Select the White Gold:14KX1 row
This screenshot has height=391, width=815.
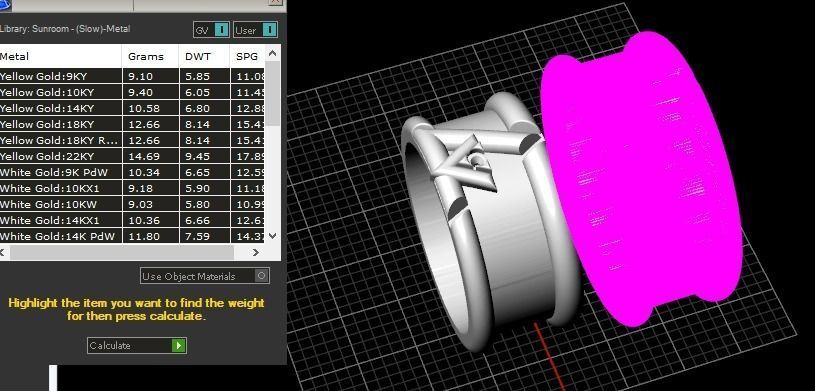[x=132, y=220]
